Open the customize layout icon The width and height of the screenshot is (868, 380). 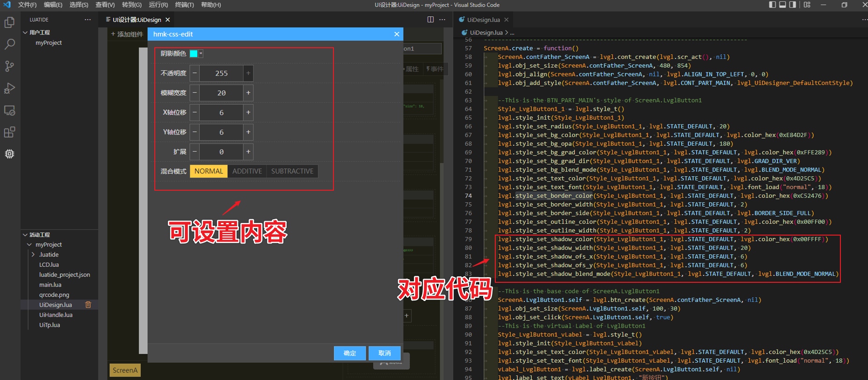807,5
